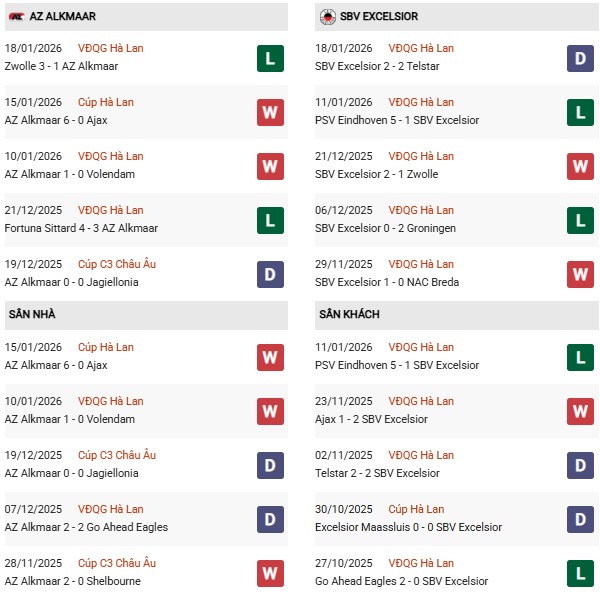Select the SÂN NHÀ section header

click(32, 315)
